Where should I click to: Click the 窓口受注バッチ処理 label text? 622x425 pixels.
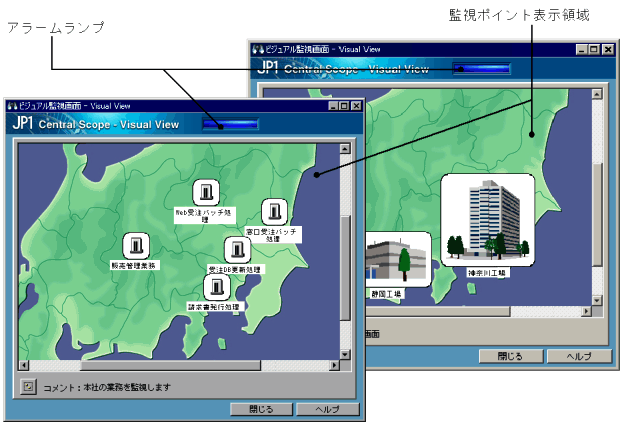tap(272, 235)
